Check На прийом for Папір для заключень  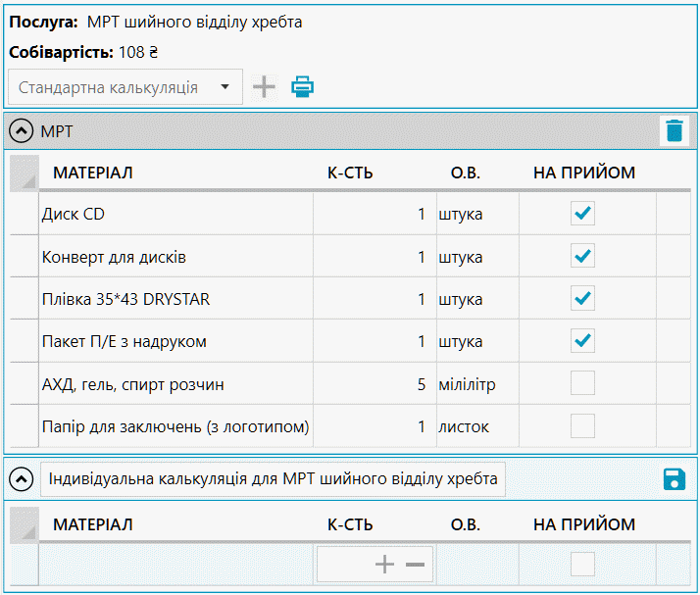(582, 425)
